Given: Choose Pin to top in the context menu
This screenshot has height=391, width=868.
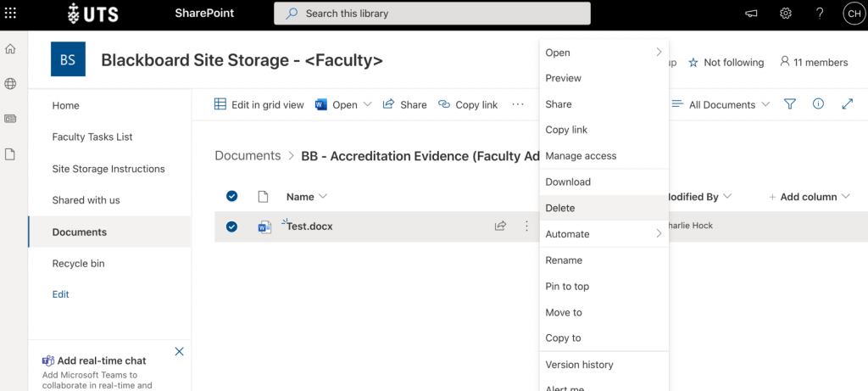Looking at the screenshot, I should (x=604, y=286).
